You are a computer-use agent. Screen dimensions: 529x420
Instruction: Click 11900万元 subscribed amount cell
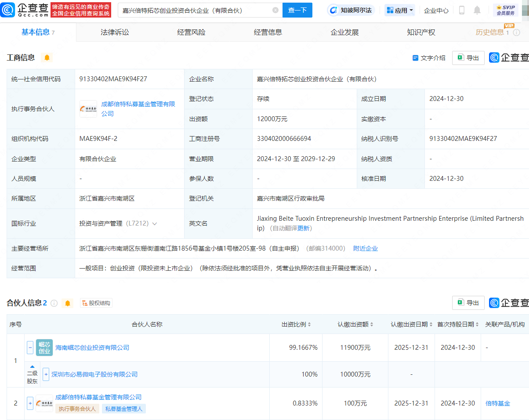tap(355, 348)
